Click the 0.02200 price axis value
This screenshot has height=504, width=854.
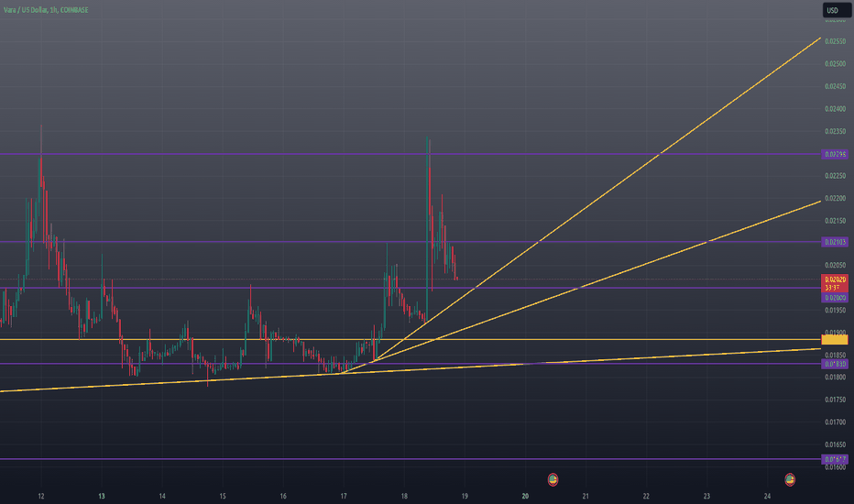(x=835, y=198)
